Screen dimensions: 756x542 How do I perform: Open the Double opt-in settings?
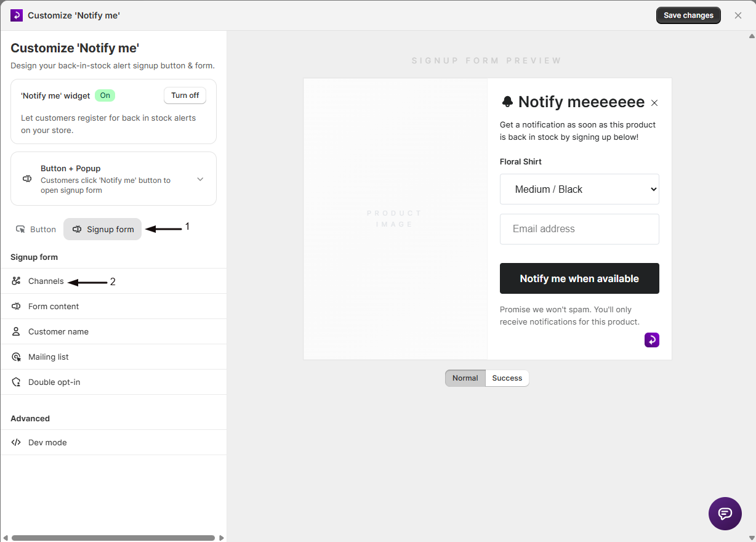113,382
